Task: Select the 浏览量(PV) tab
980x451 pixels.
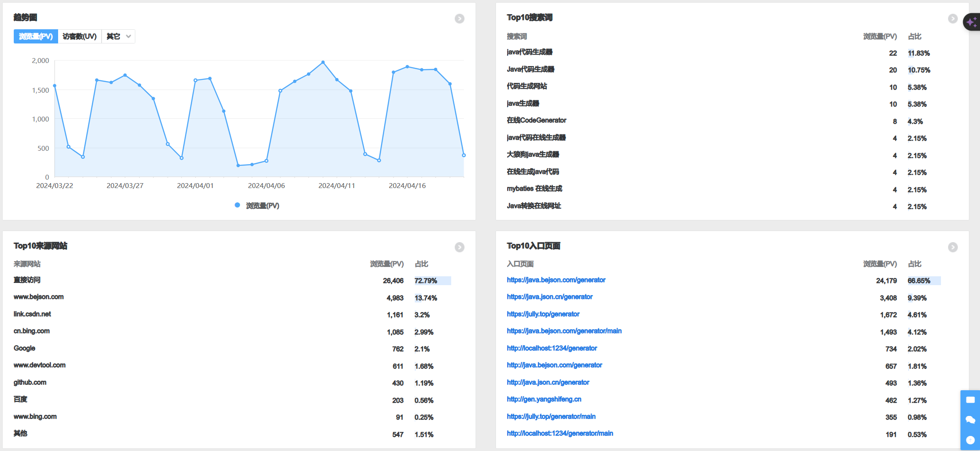Action: [x=36, y=36]
